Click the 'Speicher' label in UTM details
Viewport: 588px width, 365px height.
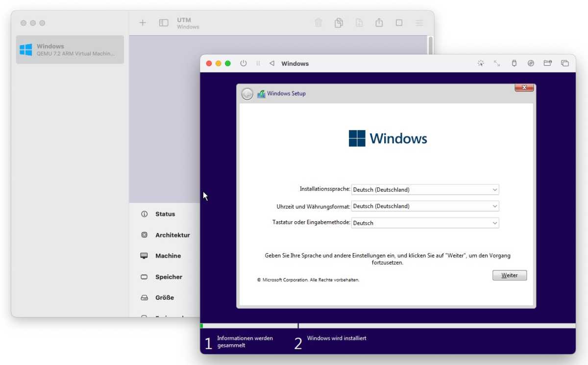[x=169, y=277]
